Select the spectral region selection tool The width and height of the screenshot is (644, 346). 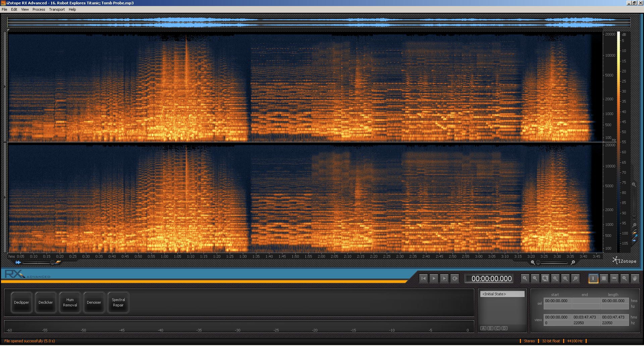603,278
